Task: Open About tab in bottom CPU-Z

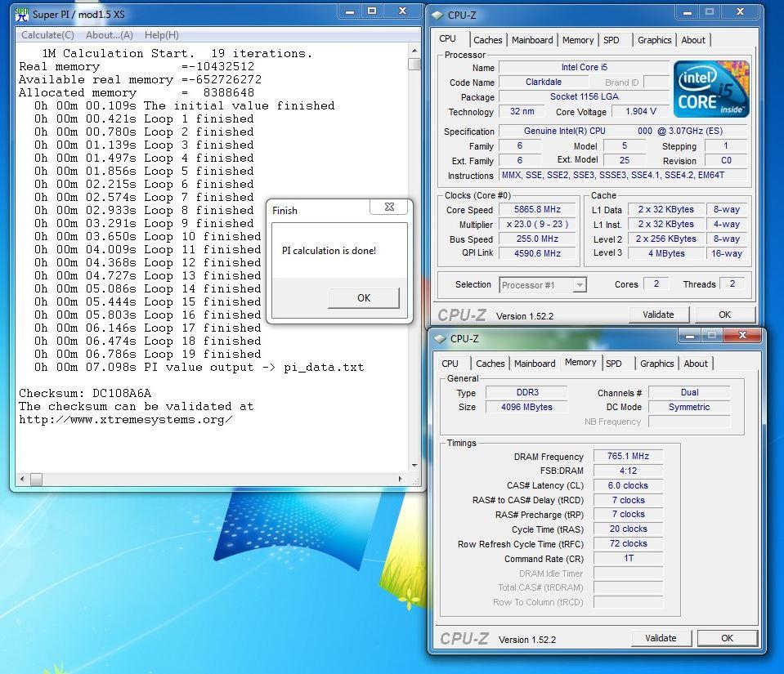Action: tap(696, 364)
